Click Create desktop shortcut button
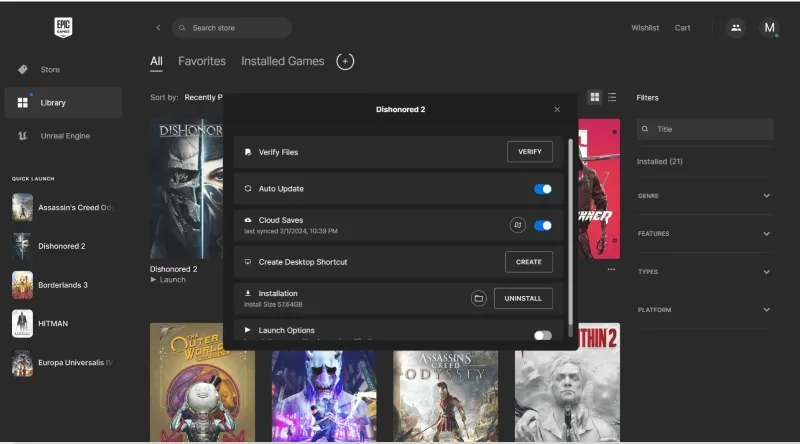This screenshot has width=800, height=444. pos(529,262)
